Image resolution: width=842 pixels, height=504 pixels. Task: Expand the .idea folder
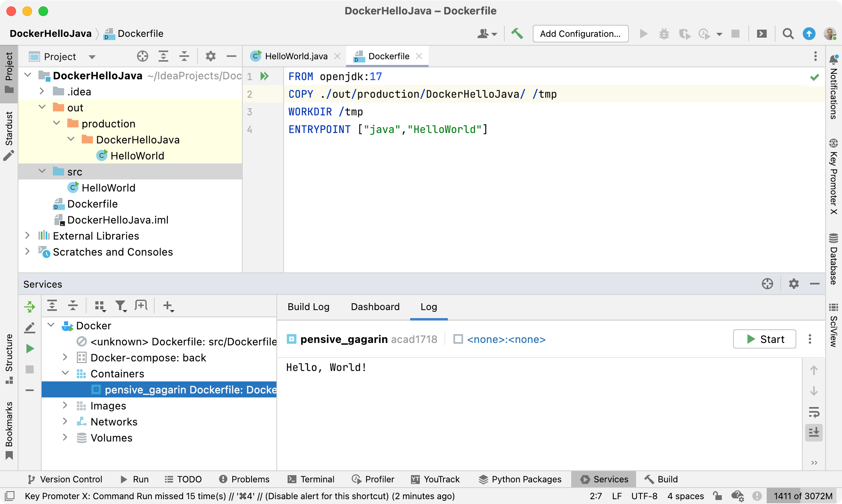pyautogui.click(x=42, y=91)
